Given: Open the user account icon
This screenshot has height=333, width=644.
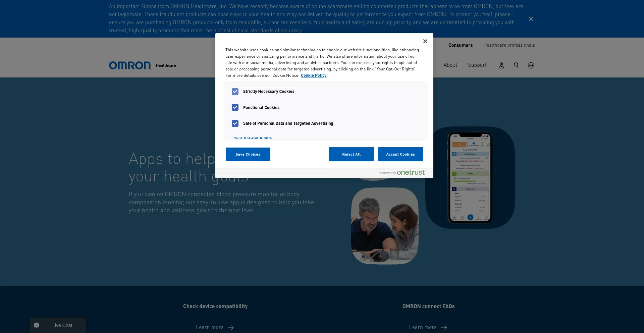Looking at the screenshot, I should (x=501, y=65).
